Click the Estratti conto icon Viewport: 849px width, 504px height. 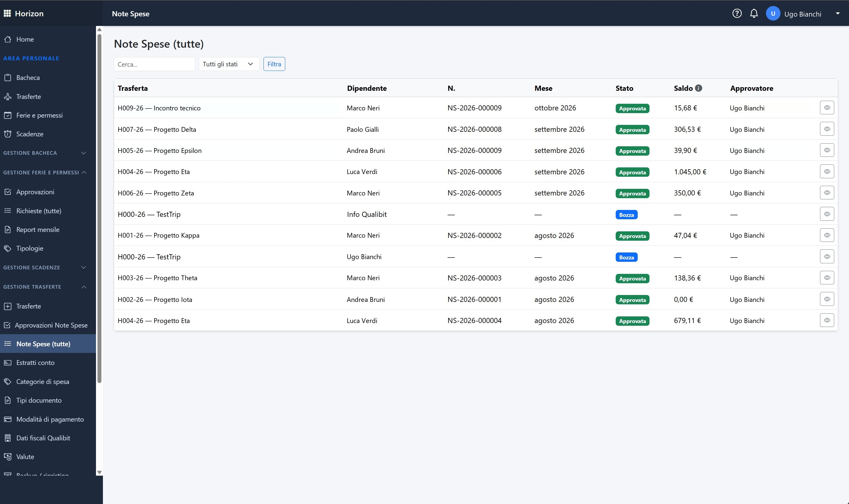pos(8,363)
